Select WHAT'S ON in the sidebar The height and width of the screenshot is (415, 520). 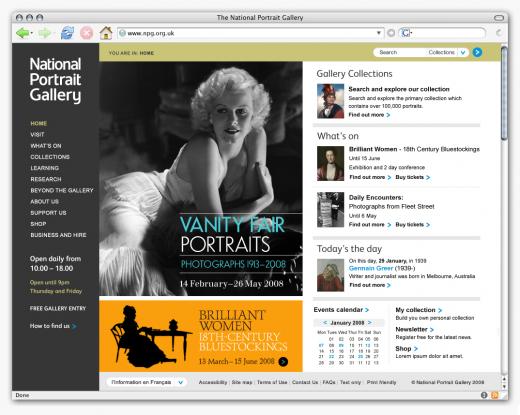click(x=46, y=146)
